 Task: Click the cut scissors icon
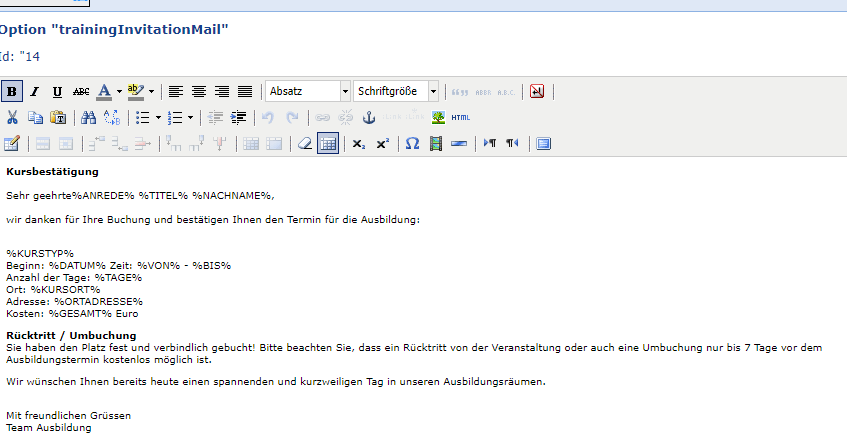[12, 117]
